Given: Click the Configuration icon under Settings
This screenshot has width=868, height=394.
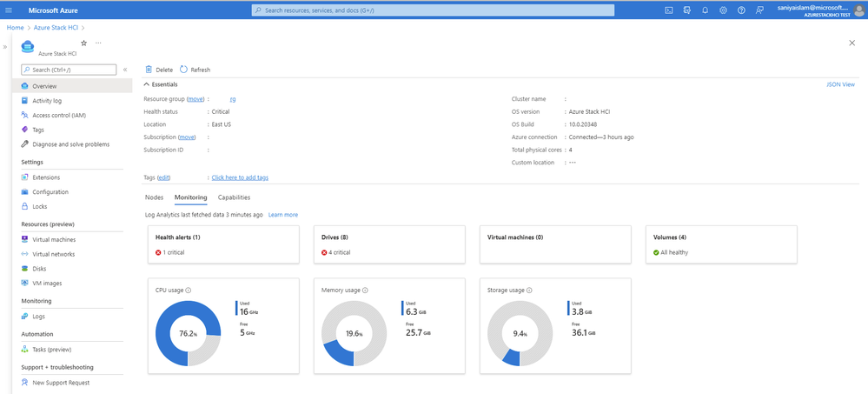Looking at the screenshot, I should [24, 191].
